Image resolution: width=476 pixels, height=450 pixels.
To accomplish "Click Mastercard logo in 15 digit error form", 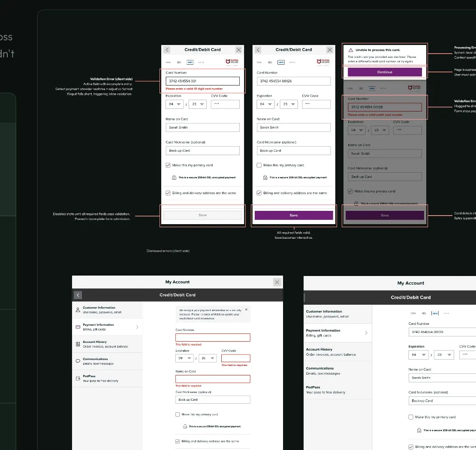I will [179, 62].
